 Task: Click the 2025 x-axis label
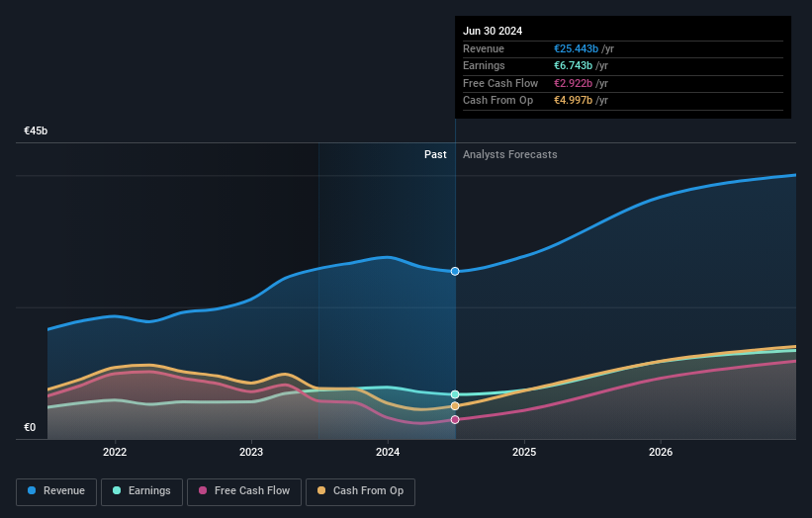(x=524, y=452)
